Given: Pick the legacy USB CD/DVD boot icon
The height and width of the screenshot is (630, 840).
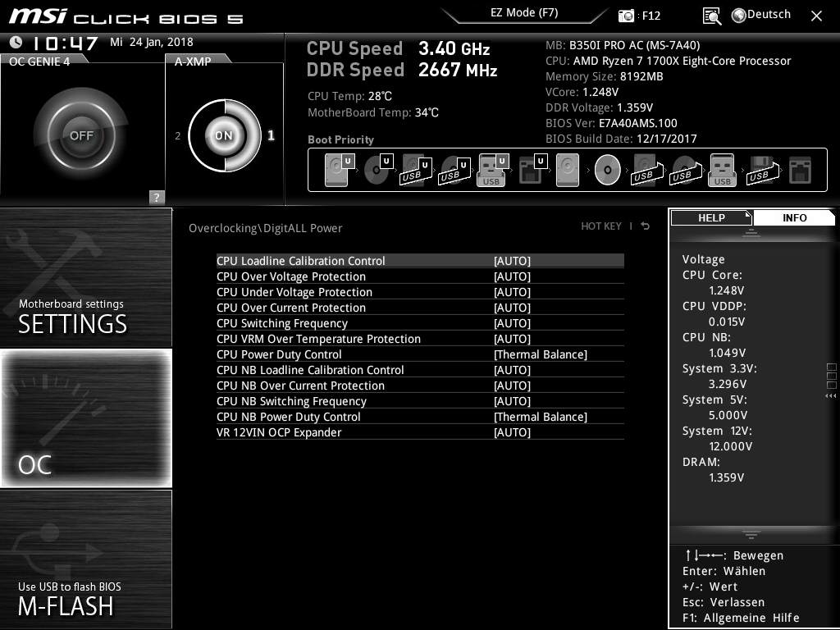Looking at the screenshot, I should click(685, 170).
